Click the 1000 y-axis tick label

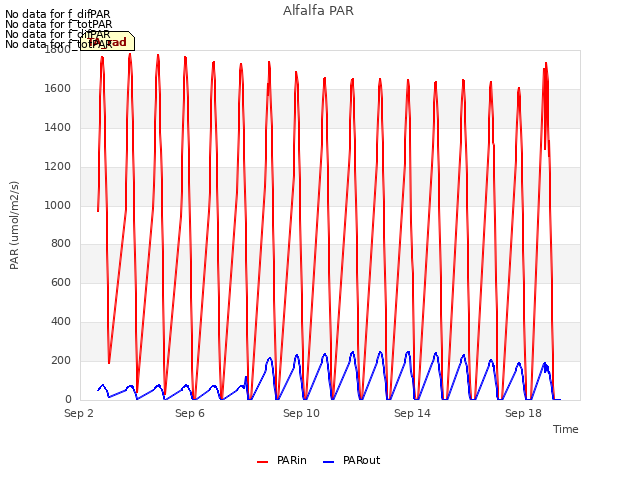[58, 205]
